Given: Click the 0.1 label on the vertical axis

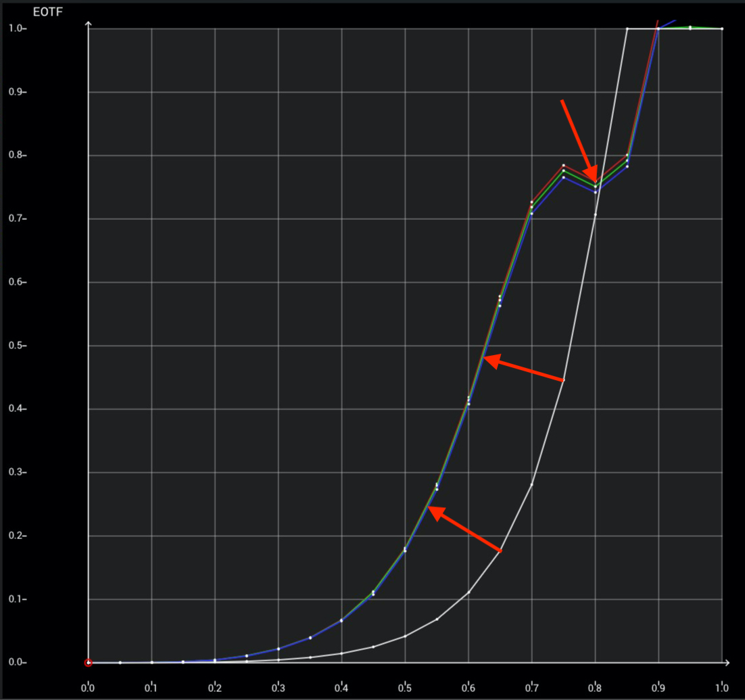Looking at the screenshot, I should point(17,599).
